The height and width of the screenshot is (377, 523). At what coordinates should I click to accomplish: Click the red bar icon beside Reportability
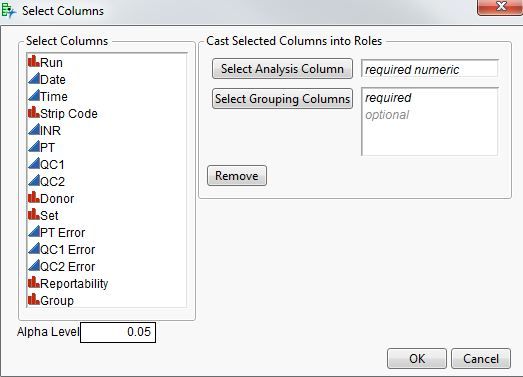(34, 283)
